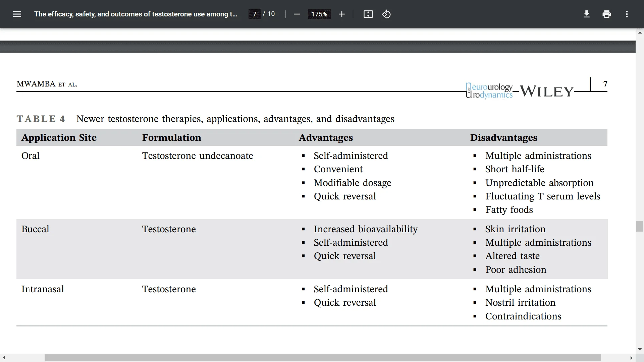Click the rotation/orientation icon
The height and width of the screenshot is (362, 644).
point(386,14)
